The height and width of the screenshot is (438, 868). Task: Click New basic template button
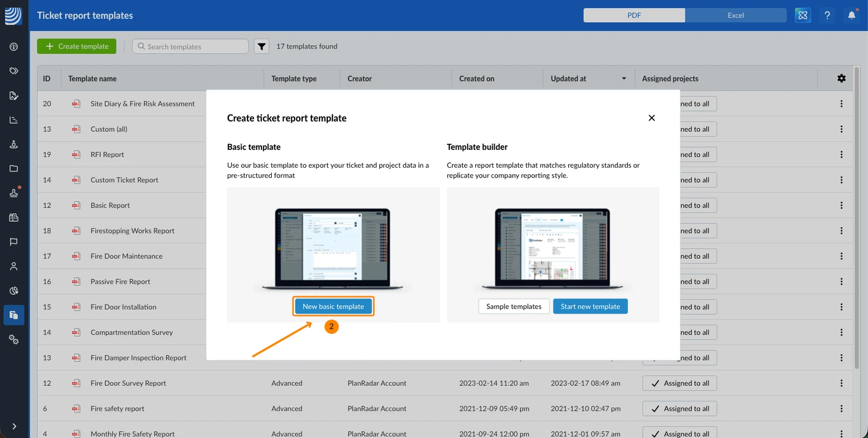pos(333,307)
